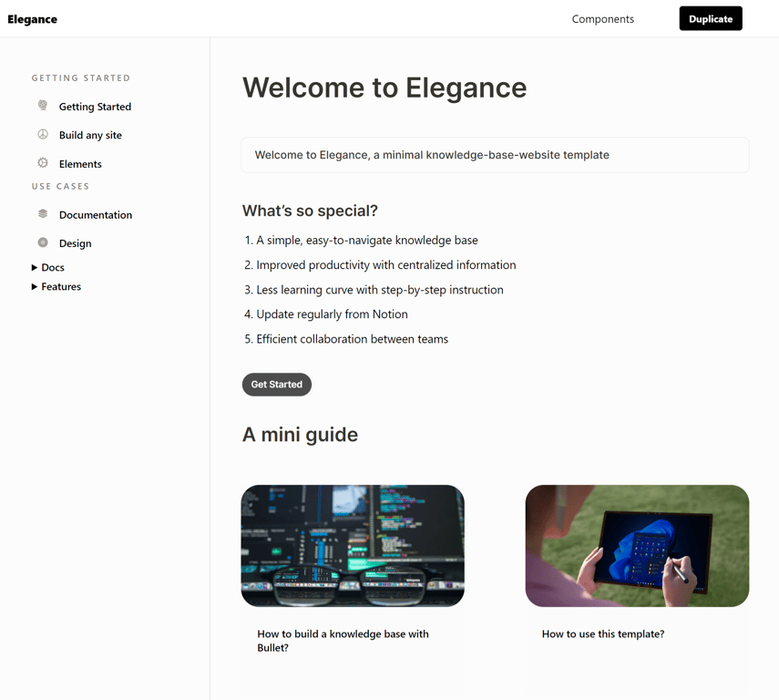Select Design in the sidebar

77,242
